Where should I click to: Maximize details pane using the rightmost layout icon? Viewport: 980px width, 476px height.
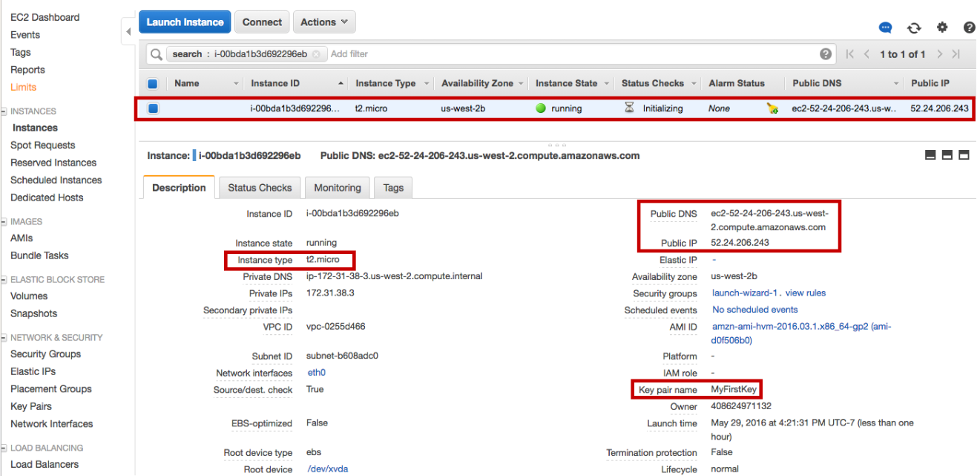point(964,155)
